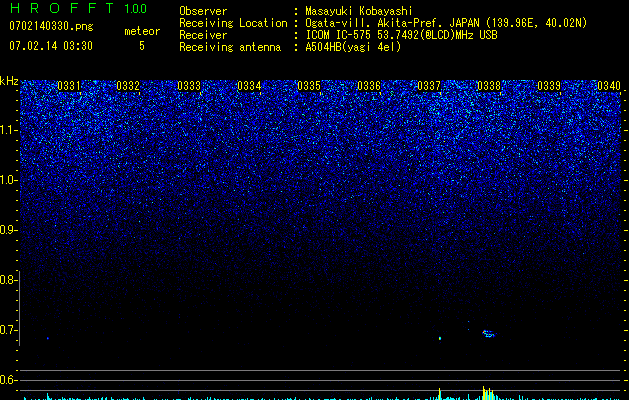This screenshot has width=629, height=400.
Task: Click the small echo dot near 0331
Action: (47, 338)
